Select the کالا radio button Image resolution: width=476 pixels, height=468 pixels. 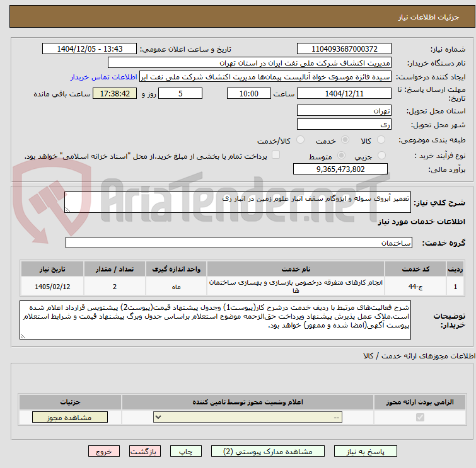[x=381, y=140]
